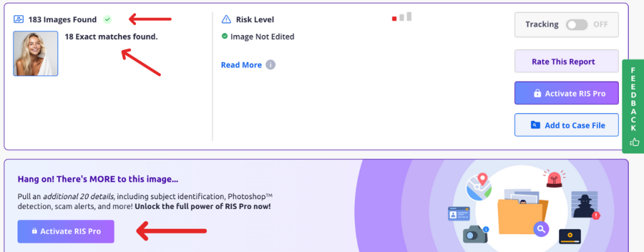Click the red siren alarm icon
644x252 pixels.
tap(555, 179)
